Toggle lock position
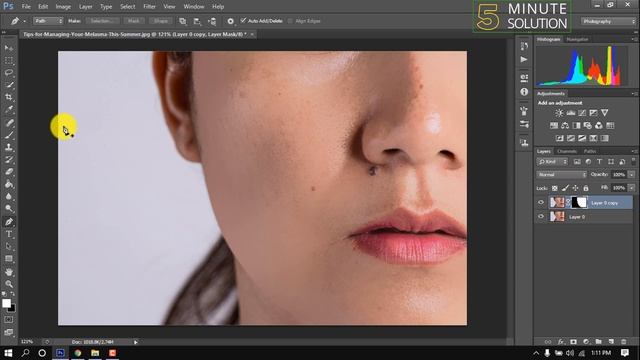This screenshot has height=360, width=640. coord(575,188)
